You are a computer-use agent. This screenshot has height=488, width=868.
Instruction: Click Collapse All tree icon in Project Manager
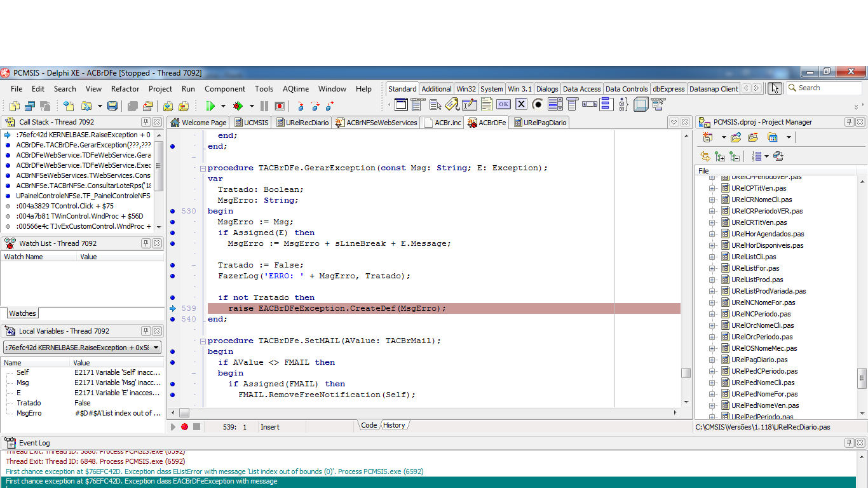734,156
